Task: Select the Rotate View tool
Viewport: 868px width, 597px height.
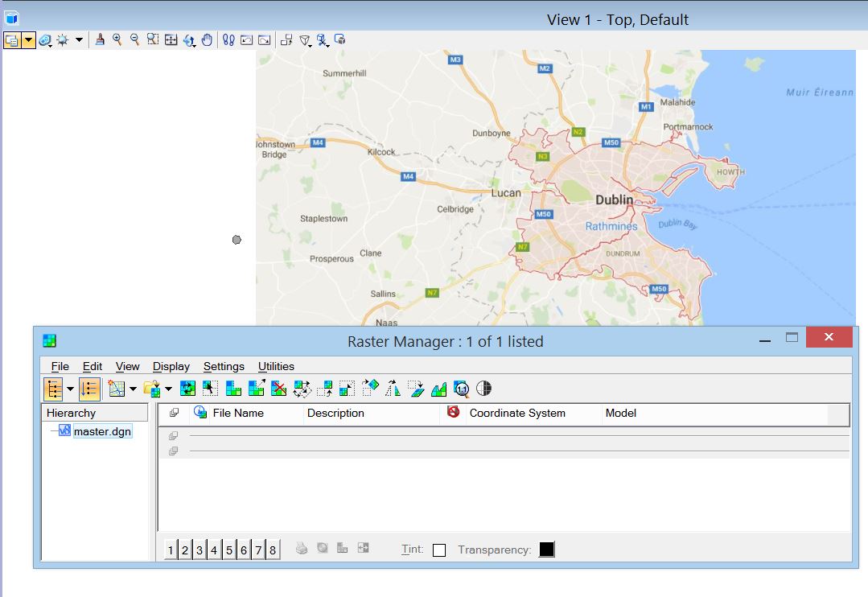Action: (x=189, y=40)
